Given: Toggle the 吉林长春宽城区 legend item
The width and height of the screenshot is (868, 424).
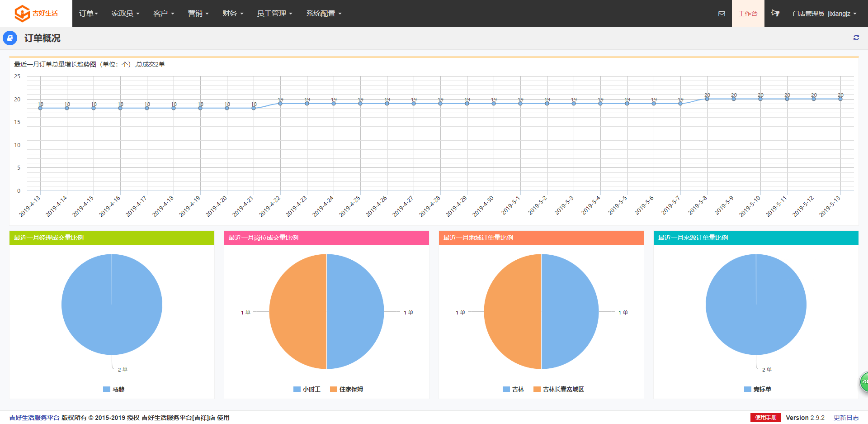Looking at the screenshot, I should tap(558, 389).
